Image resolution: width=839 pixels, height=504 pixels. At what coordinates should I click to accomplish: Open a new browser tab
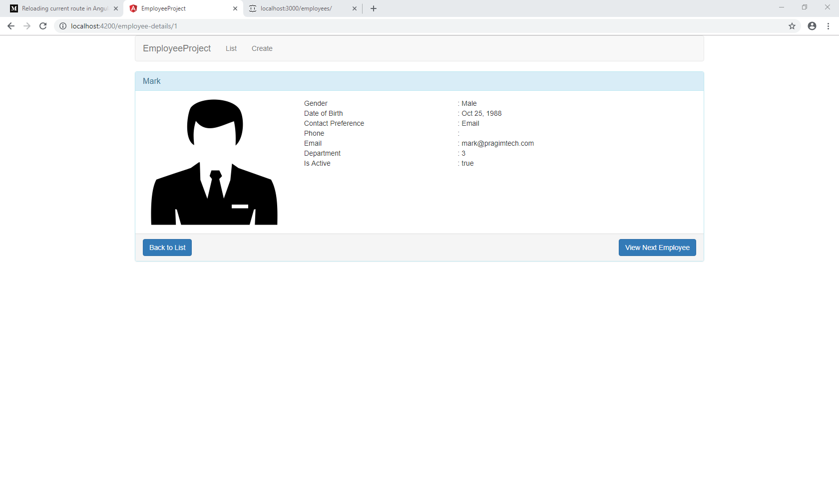pos(373,8)
